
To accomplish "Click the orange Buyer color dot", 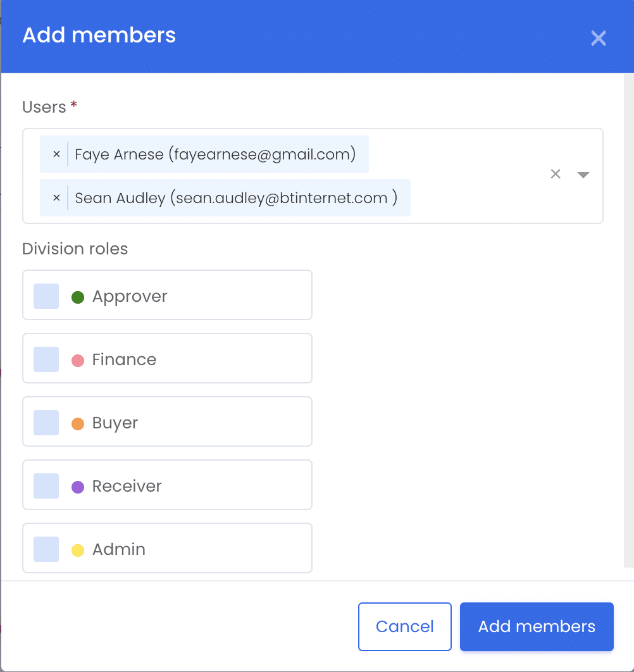I will click(78, 424).
